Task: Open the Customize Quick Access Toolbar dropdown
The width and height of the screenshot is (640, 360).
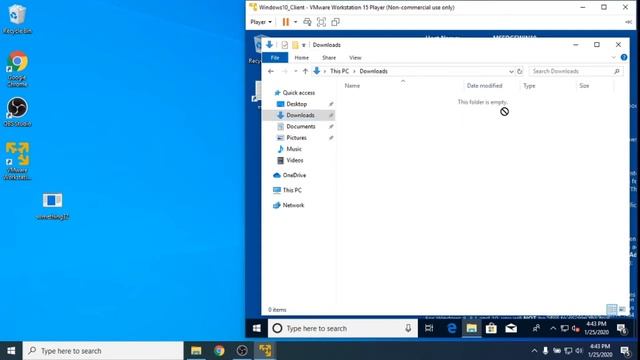Action: 304,45
